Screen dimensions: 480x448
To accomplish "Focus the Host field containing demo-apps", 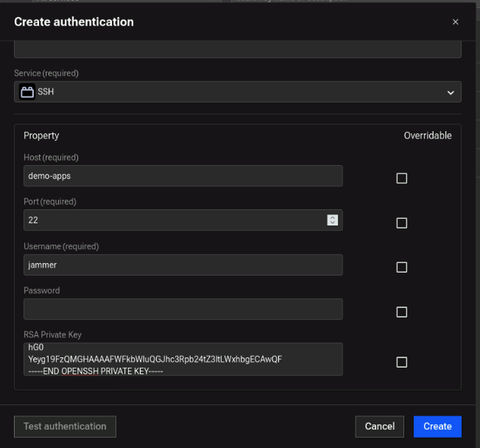I will pos(183,176).
